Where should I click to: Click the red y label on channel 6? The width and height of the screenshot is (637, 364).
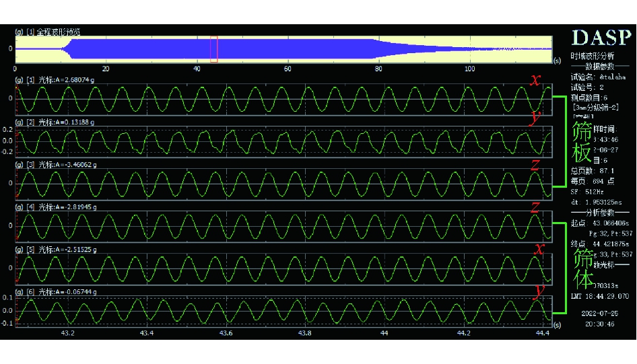click(539, 290)
